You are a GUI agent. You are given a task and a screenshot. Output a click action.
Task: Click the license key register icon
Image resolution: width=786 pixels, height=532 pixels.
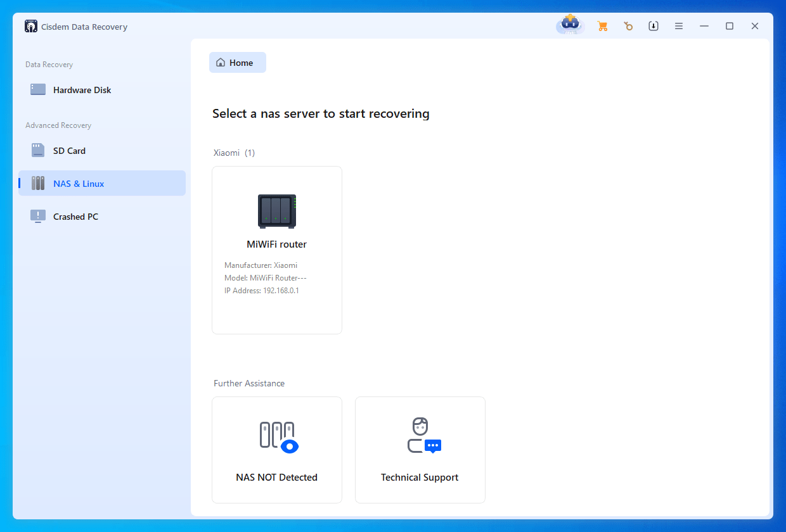coord(628,26)
